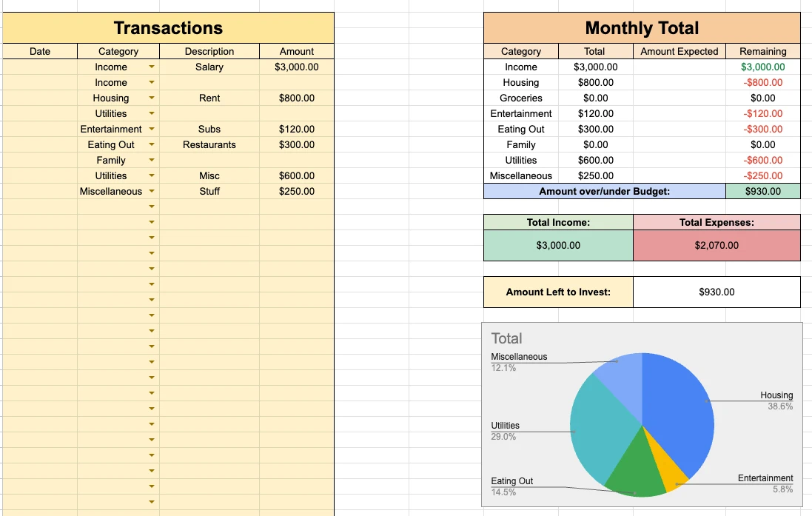Click the Date column header
The width and height of the screenshot is (812, 516).
click(40, 51)
